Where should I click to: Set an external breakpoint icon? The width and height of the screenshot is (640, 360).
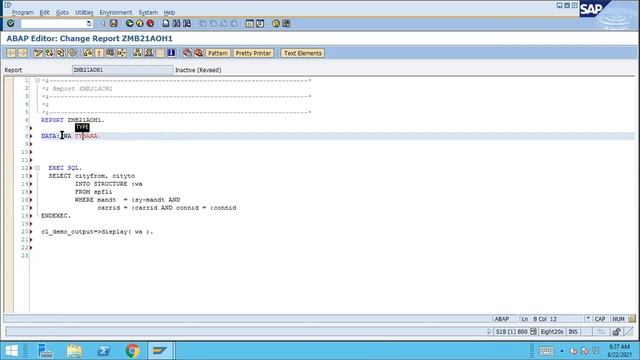(198, 53)
